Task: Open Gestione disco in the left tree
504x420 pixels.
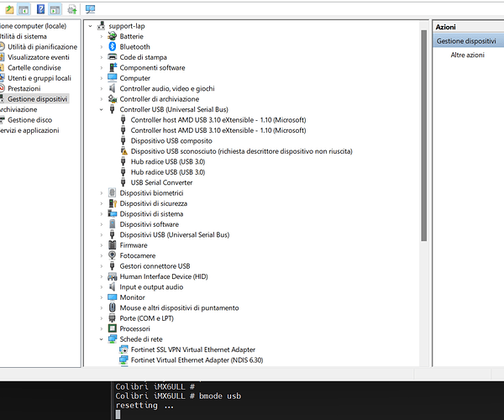Action: pos(29,120)
